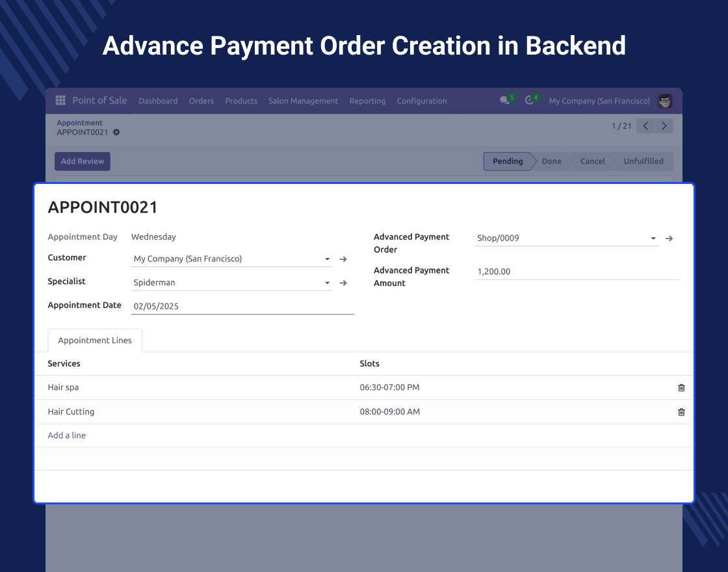Expand the Advanced Payment Order dropdown arrow
The height and width of the screenshot is (572, 728).
point(653,238)
